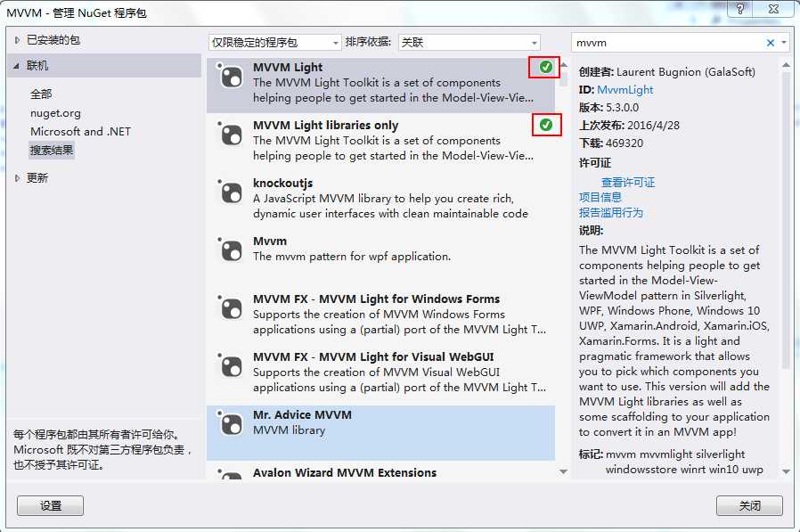Click the MVVM Light for Windows Forms package icon

click(231, 308)
